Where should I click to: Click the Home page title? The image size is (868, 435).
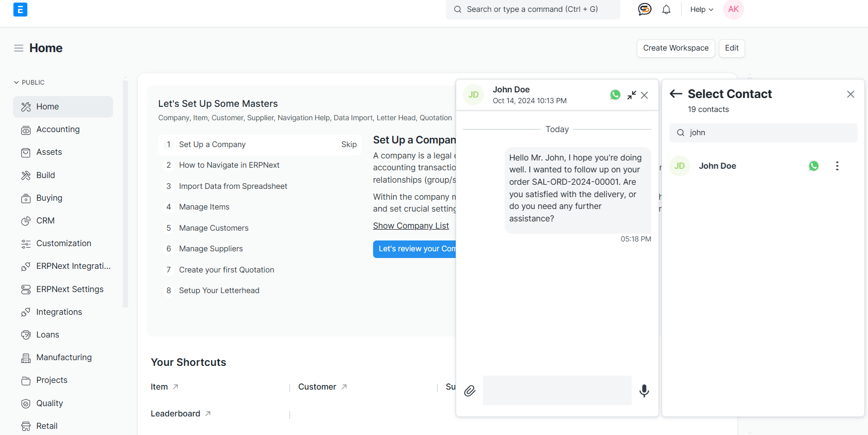coord(46,48)
